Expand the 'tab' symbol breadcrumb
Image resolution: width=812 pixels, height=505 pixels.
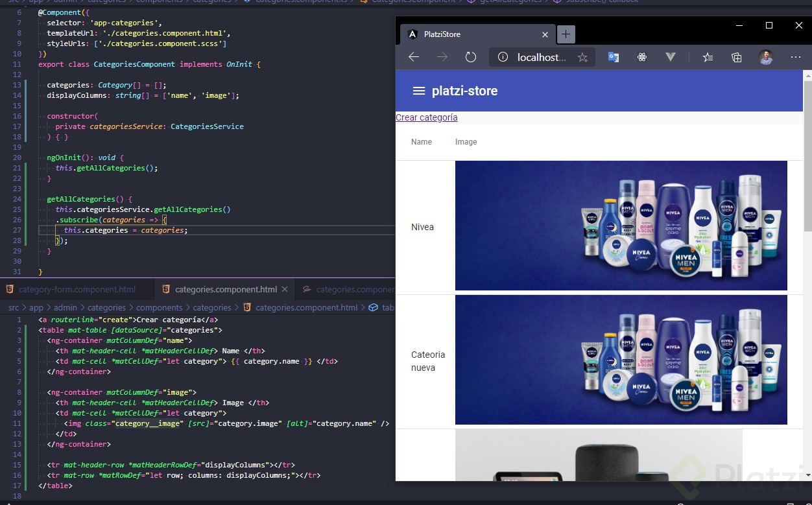tap(388, 307)
